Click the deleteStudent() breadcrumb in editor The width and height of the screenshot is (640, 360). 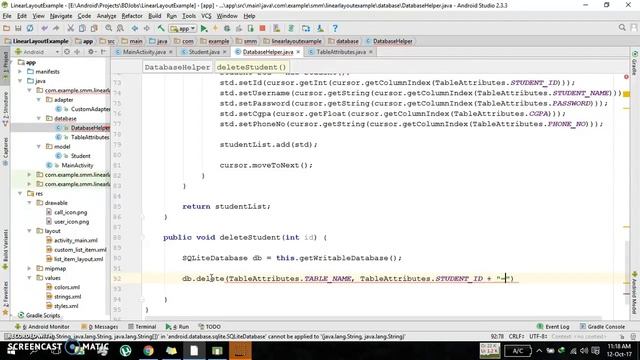point(251,67)
